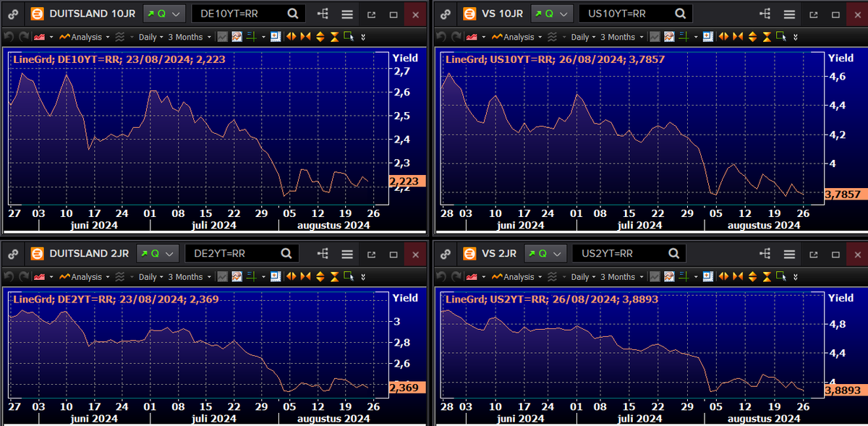Click the search magnifier in DE10YT=RR field

[x=292, y=14]
